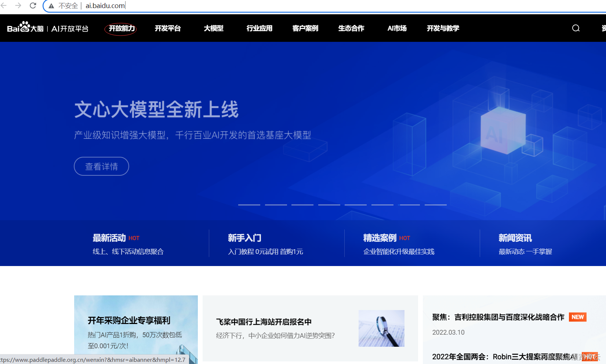Click the HOT badge beside 精选案例
This screenshot has height=364, width=606.
point(404,238)
